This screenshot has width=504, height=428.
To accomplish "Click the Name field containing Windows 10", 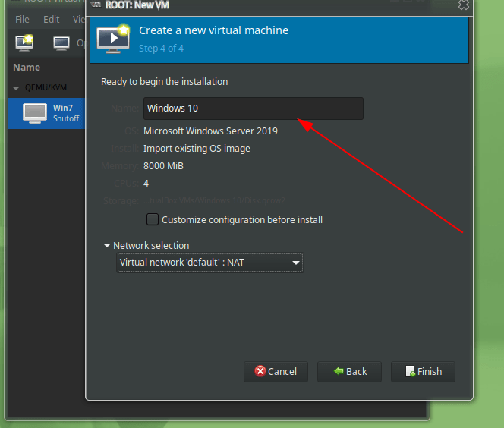I will click(253, 109).
